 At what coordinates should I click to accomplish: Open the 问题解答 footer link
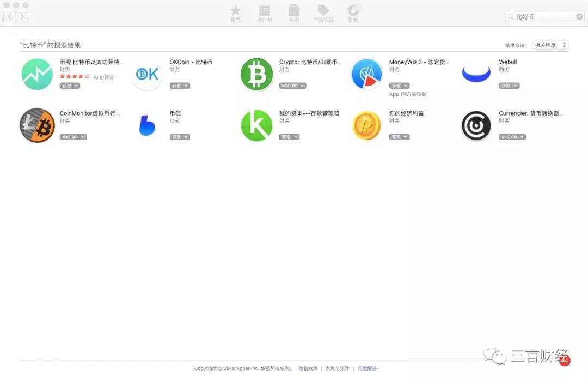pos(367,368)
